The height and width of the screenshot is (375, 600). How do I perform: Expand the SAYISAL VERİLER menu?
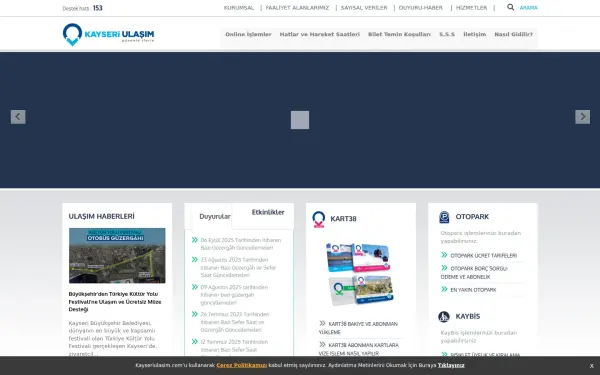(x=364, y=8)
